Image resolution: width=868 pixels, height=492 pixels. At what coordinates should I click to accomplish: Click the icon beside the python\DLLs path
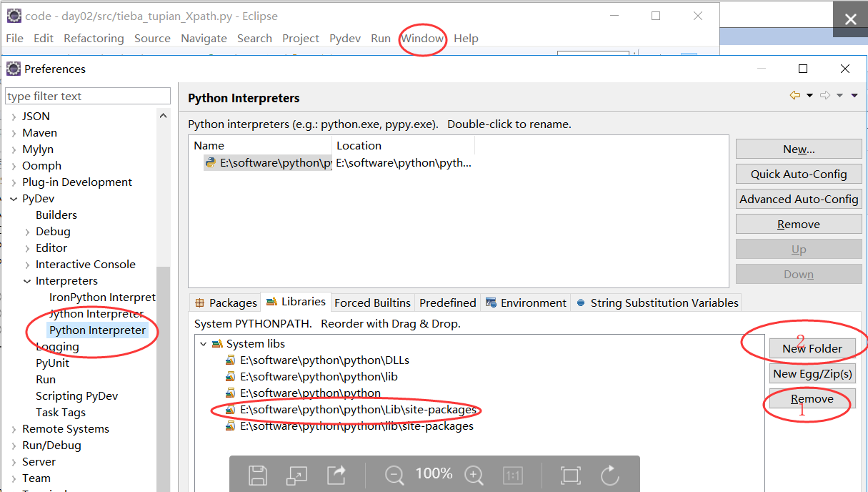(x=231, y=360)
